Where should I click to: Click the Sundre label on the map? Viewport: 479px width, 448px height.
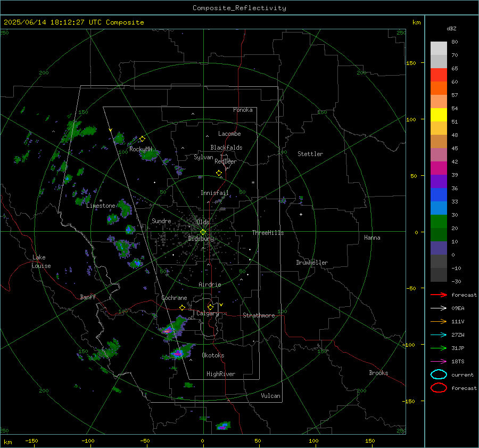[x=161, y=221]
